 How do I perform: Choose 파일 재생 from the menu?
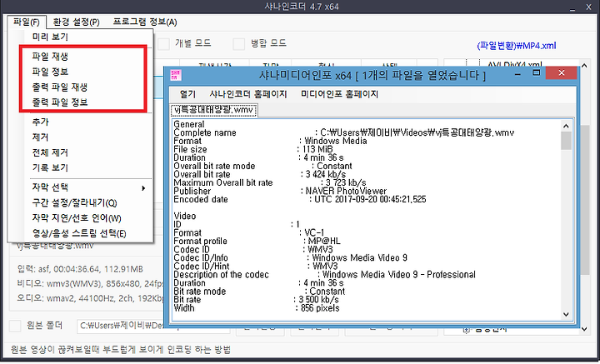(x=50, y=56)
